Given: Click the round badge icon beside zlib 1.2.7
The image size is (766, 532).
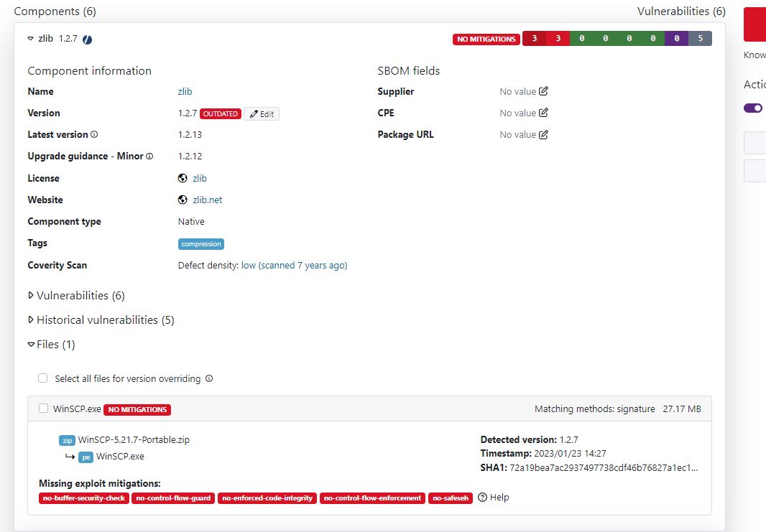Looking at the screenshot, I should point(87,39).
